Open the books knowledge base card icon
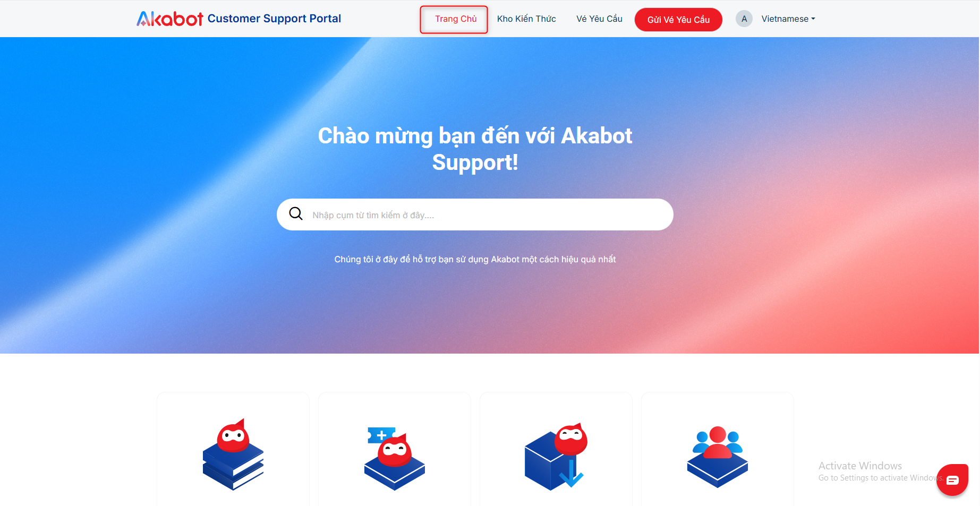 coord(233,454)
